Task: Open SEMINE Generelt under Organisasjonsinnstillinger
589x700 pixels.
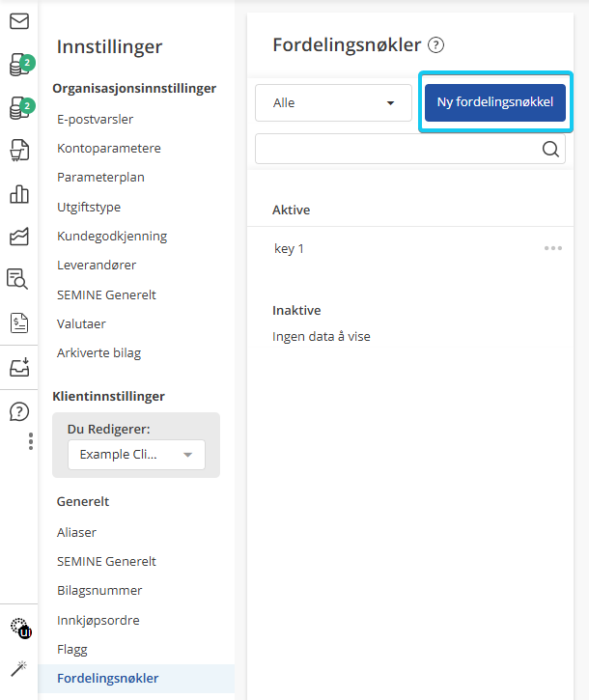Action: pos(106,294)
